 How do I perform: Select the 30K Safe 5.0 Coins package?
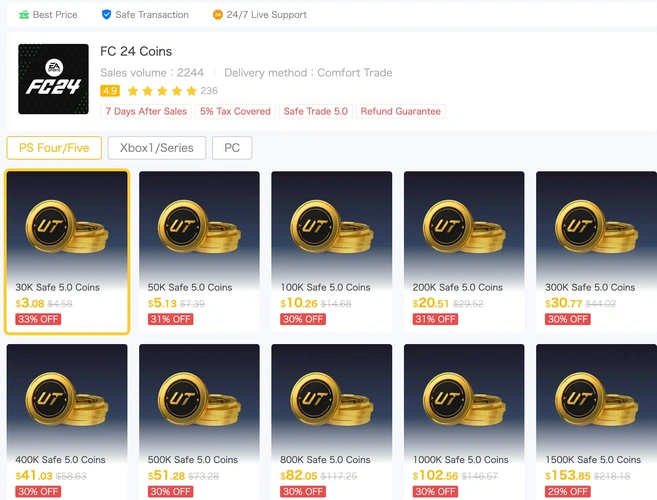67,251
